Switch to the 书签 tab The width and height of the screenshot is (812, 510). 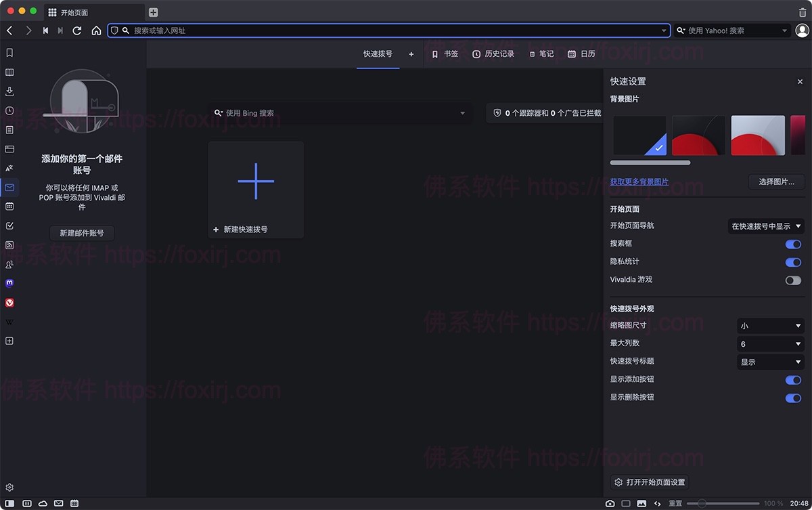click(445, 54)
